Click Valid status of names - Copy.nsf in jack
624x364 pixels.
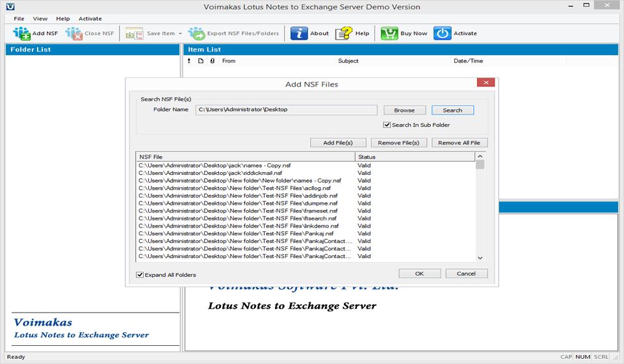pyautogui.click(x=364, y=165)
